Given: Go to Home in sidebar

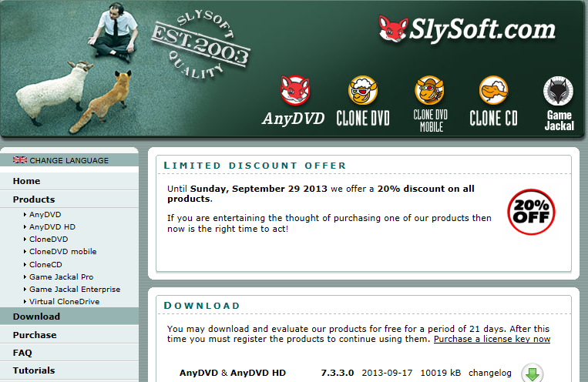Looking at the screenshot, I should [x=69, y=181].
